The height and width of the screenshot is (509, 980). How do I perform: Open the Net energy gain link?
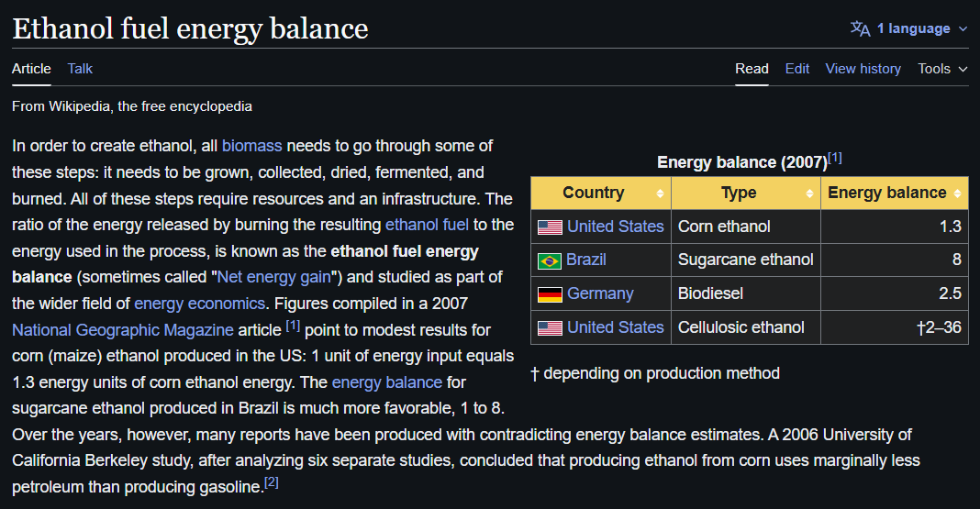[x=273, y=277]
